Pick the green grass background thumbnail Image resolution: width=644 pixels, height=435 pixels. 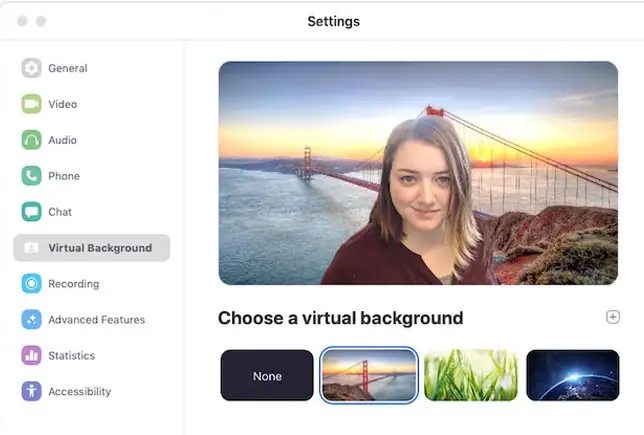471,376
